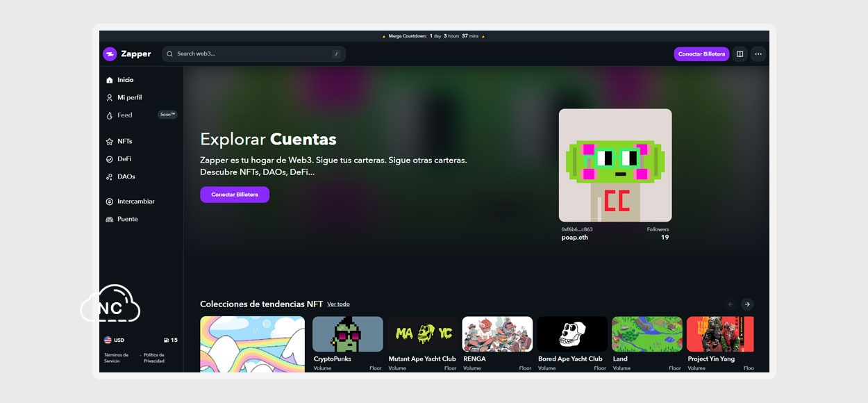Click Ver todo link next to trending collections

[338, 304]
